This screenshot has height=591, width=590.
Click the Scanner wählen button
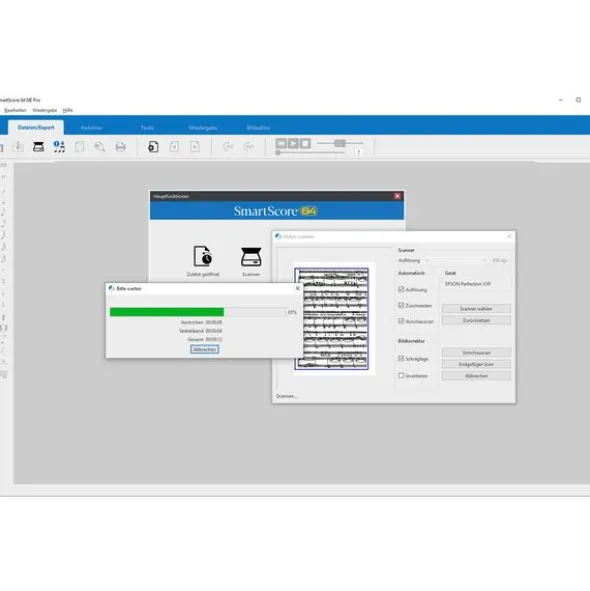pos(476,309)
